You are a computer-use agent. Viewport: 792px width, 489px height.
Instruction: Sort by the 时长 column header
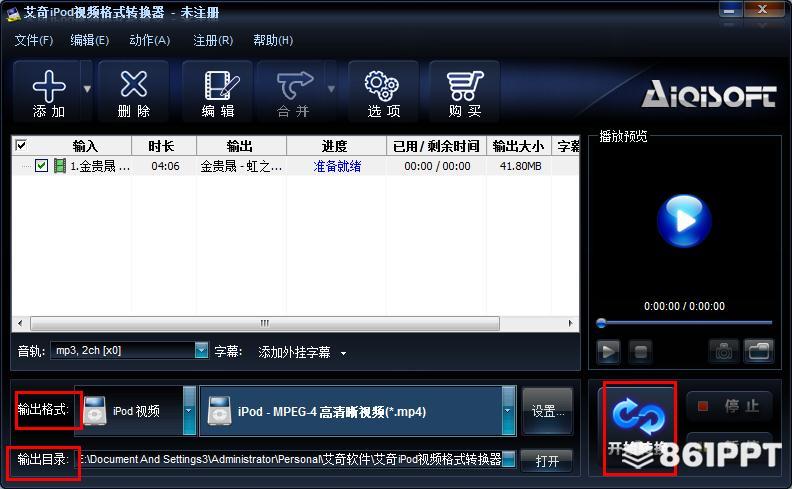point(164,146)
